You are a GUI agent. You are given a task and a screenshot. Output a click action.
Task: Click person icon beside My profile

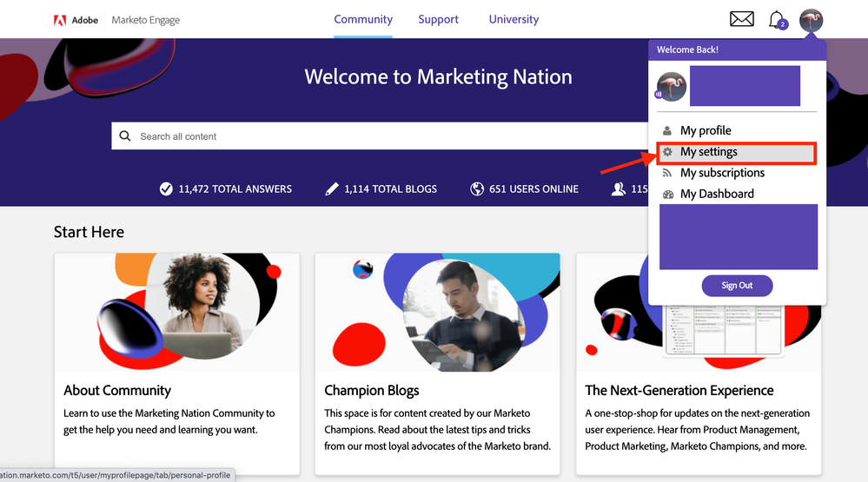click(667, 130)
